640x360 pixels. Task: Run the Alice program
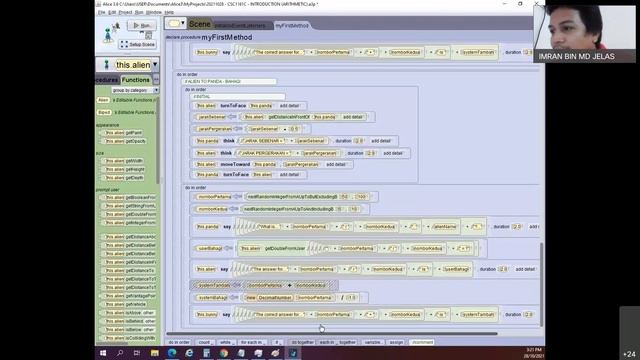click(142, 25)
